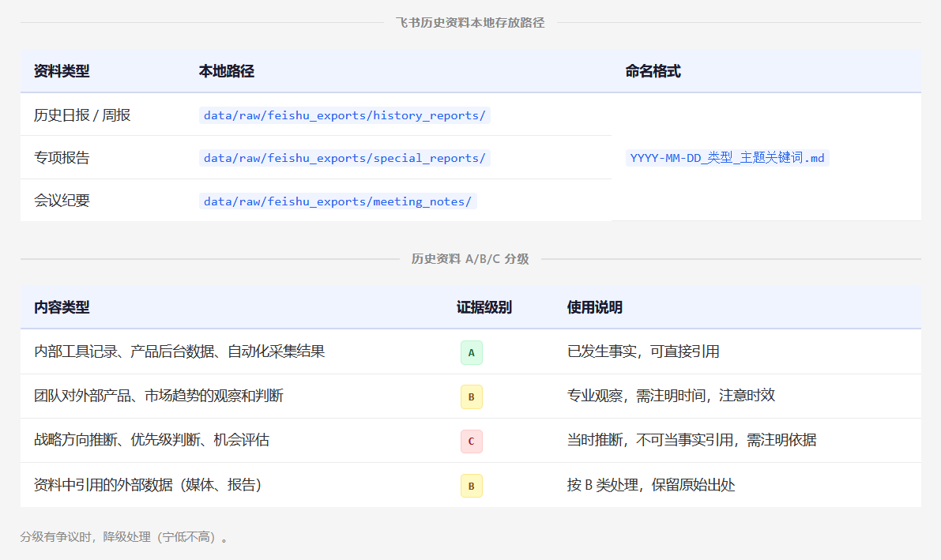The height and width of the screenshot is (560, 941).
Task: Click the 资料类型 column header
Action: pyautogui.click(x=62, y=71)
